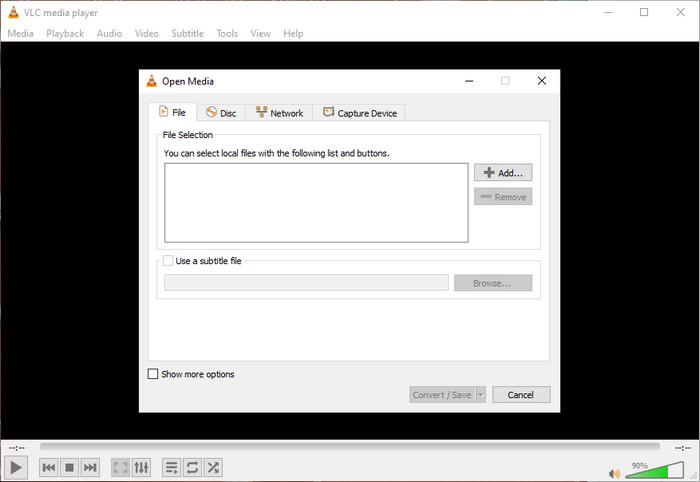Screen dimensions: 700x482
Task: Cancel the Open Media dialog
Action: [521, 395]
